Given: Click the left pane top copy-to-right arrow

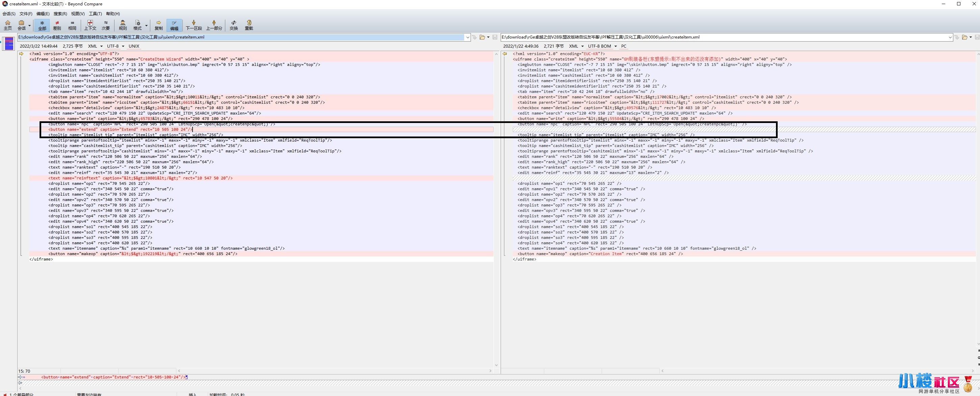Looking at the screenshot, I should pyautogui.click(x=21, y=54).
